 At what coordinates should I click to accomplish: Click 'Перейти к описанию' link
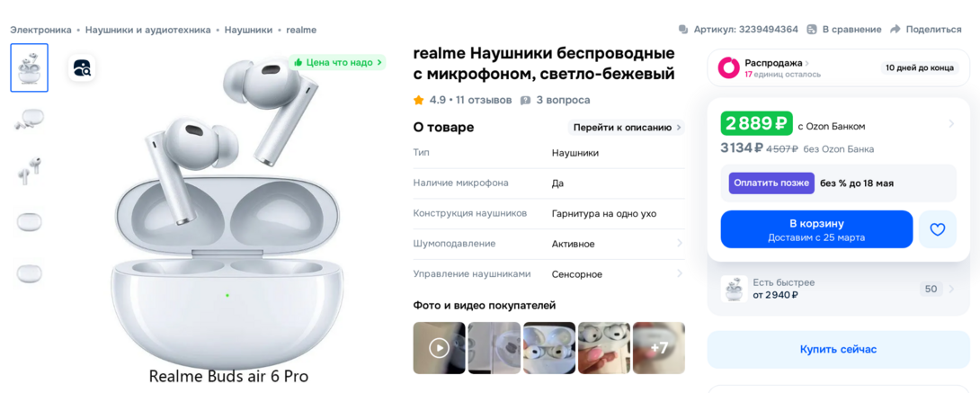626,128
